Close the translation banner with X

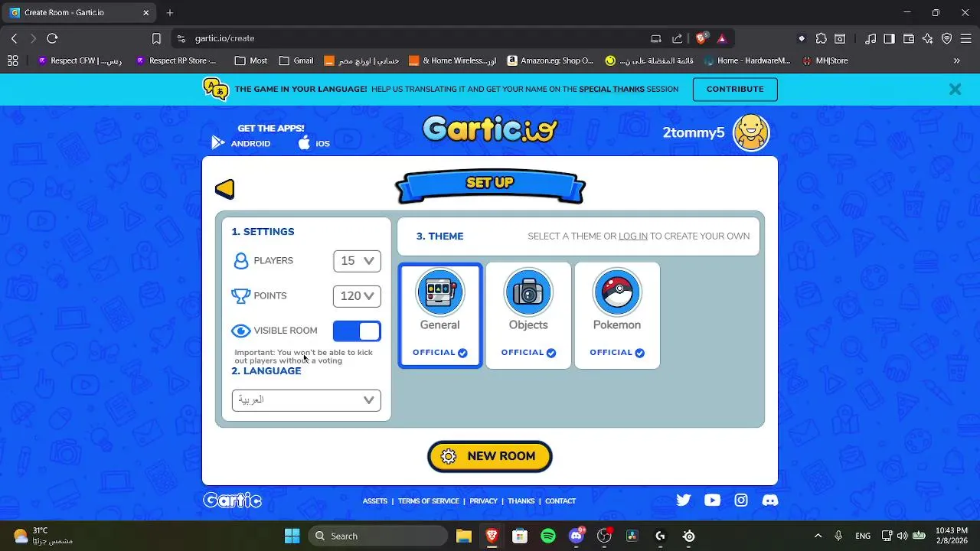pos(955,90)
